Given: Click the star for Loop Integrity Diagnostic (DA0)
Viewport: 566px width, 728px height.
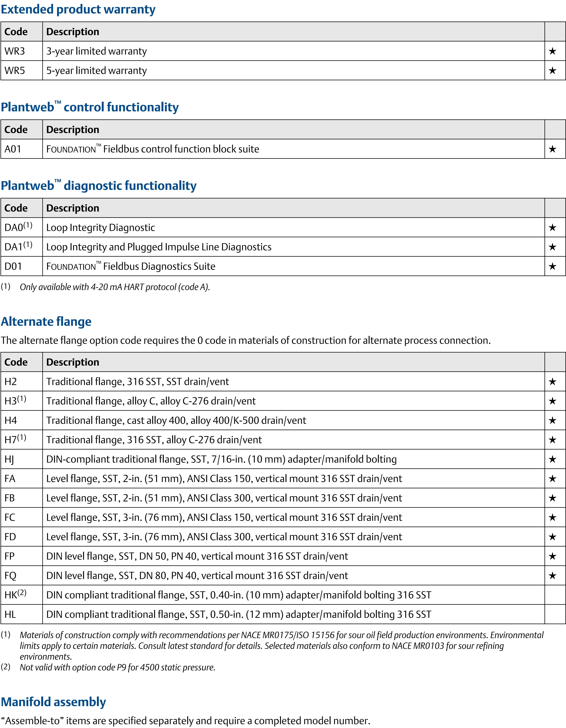Looking at the screenshot, I should pyautogui.click(x=552, y=228).
